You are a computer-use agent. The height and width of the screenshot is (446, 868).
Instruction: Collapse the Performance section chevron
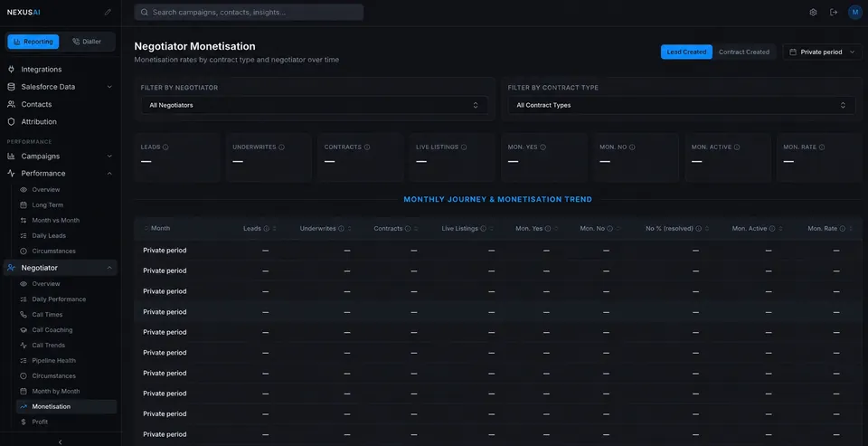click(109, 174)
